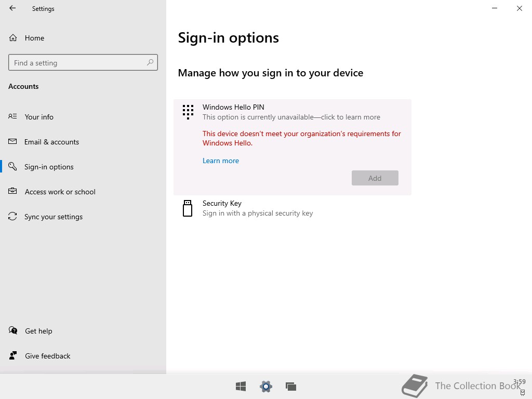Screen dimensions: 532x399
Task: Click the key icon for Sign-in options
Action: [12, 166]
